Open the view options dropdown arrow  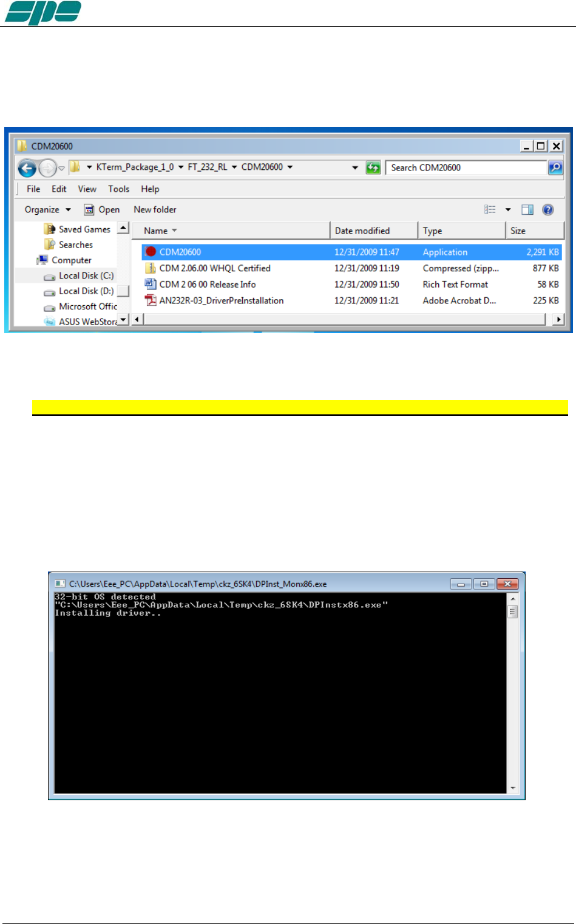[x=508, y=209]
